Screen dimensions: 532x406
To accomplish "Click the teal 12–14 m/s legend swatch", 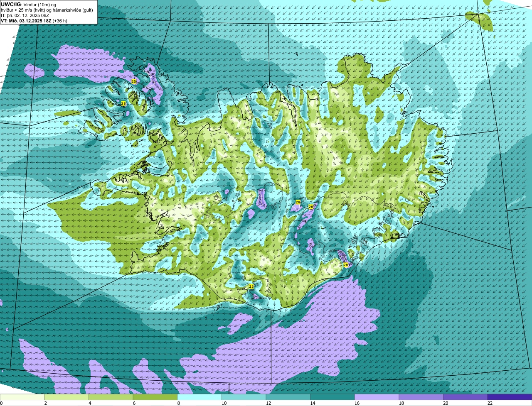I will [288, 397].
